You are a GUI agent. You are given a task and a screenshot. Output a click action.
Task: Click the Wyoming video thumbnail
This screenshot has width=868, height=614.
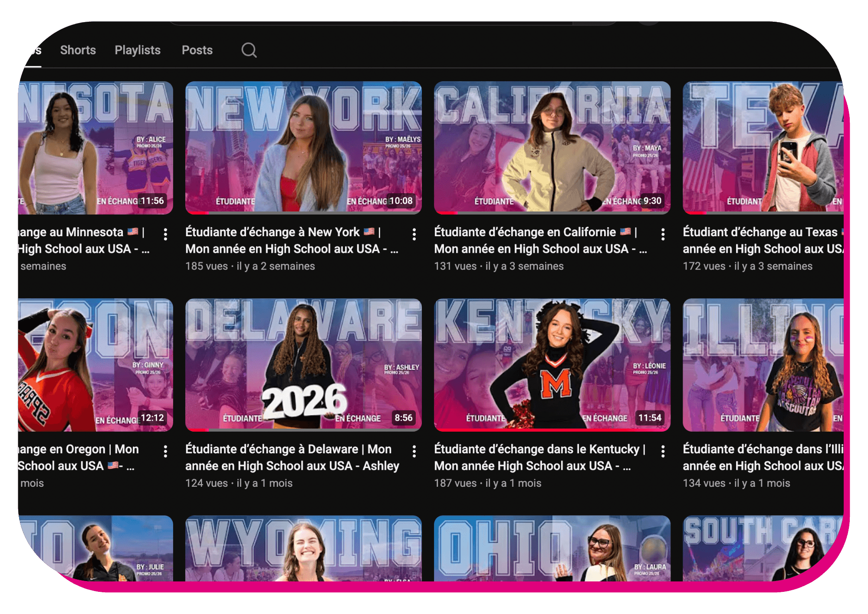[x=303, y=548]
